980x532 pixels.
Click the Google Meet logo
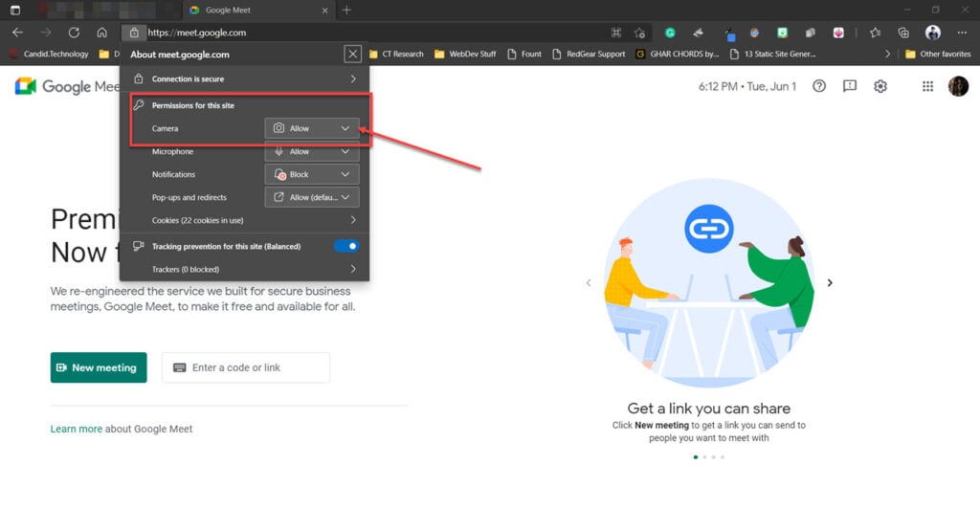(67, 86)
